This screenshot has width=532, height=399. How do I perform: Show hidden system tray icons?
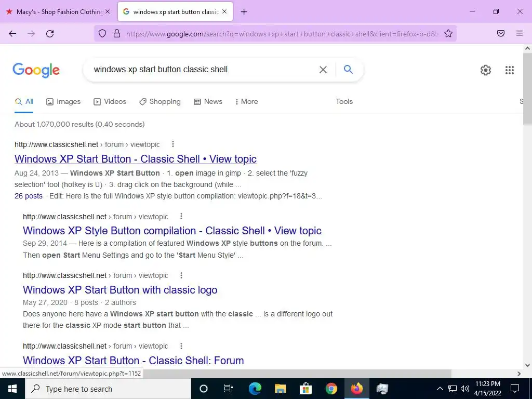click(x=440, y=389)
